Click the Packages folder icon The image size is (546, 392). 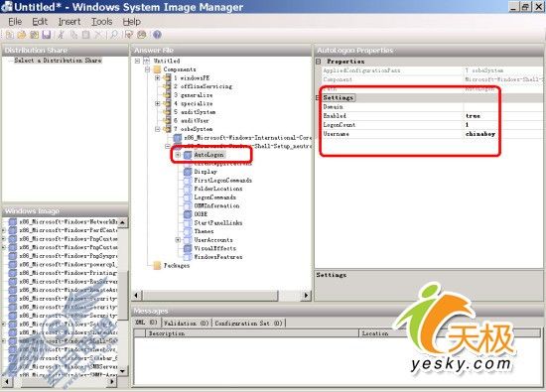point(157,265)
